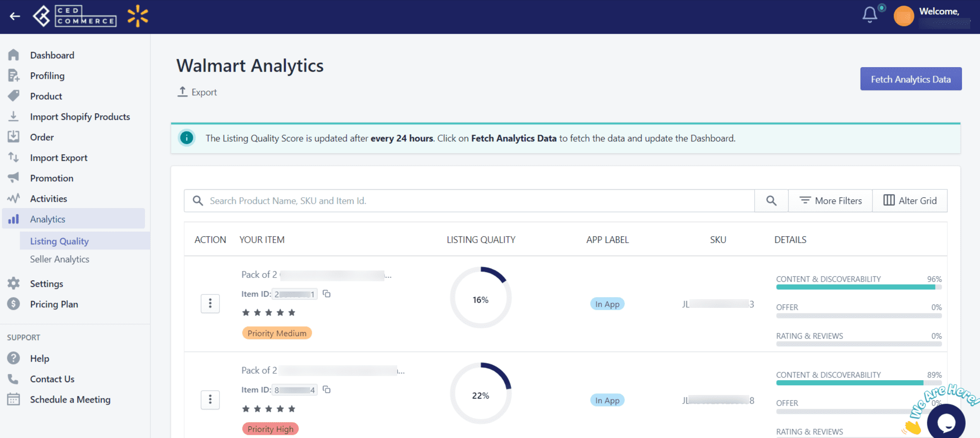Click the product search input field
The height and width of the screenshot is (438, 980).
(x=469, y=201)
